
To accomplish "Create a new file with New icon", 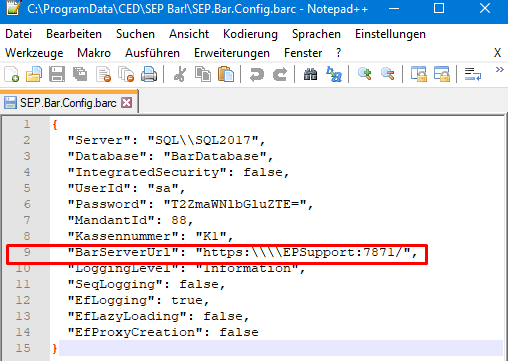I will pyautogui.click(x=11, y=74).
